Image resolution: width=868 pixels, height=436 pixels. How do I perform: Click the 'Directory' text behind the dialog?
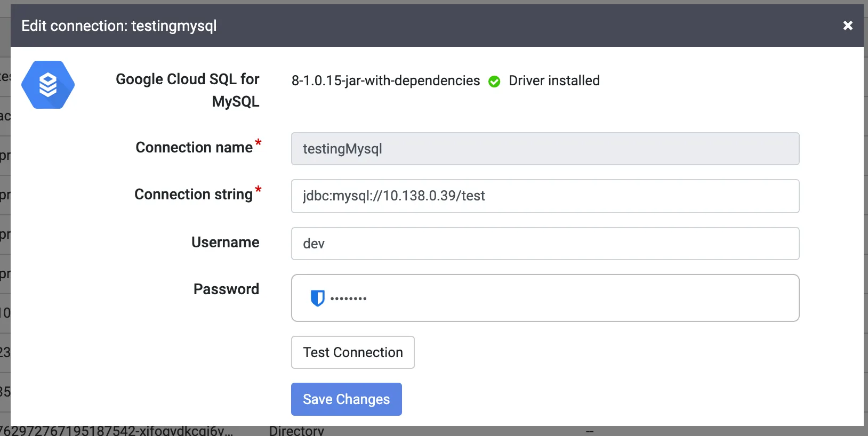296,431
